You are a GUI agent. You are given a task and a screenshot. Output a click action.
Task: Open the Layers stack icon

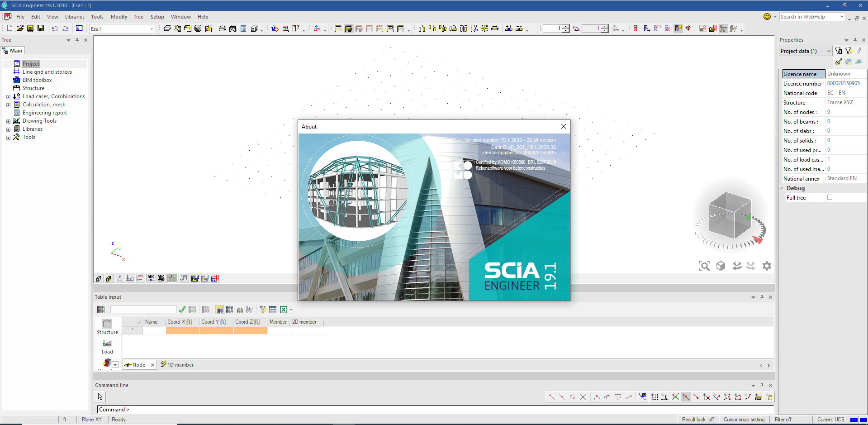click(167, 29)
